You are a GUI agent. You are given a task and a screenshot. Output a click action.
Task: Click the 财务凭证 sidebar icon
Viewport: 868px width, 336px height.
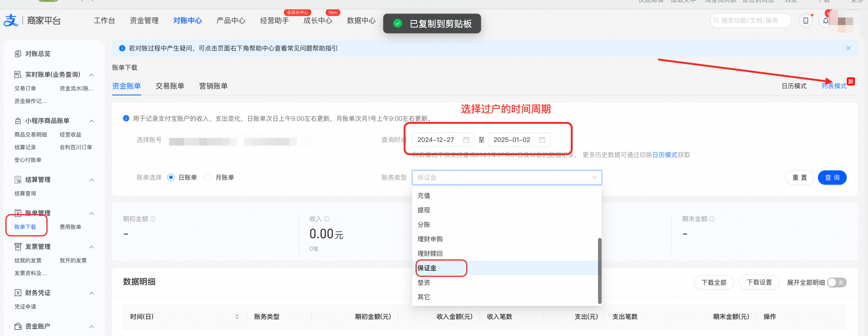18,293
